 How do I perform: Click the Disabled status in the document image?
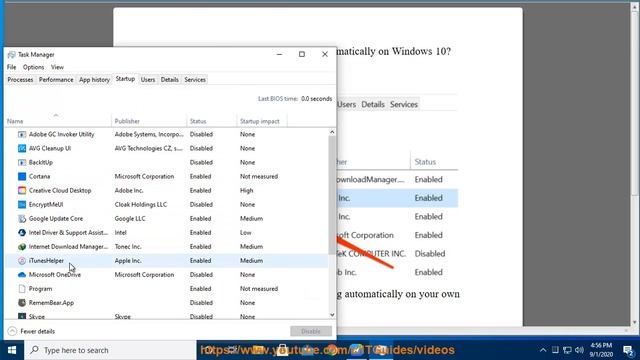[430, 254]
